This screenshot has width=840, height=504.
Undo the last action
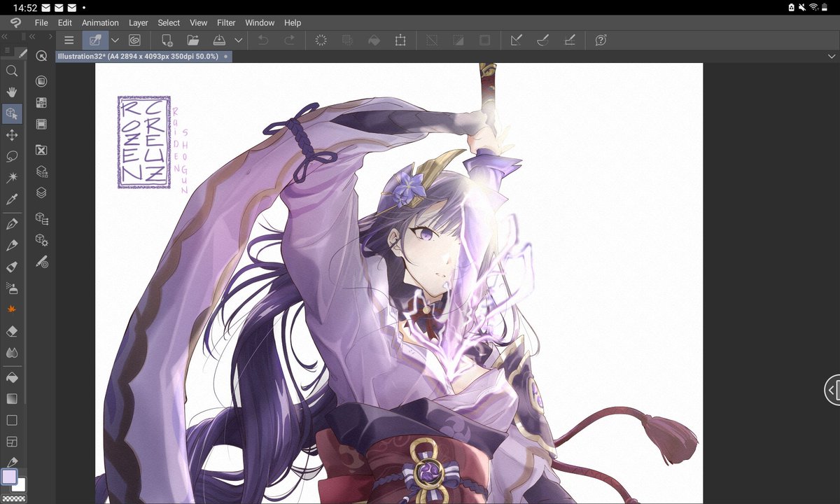coord(263,40)
